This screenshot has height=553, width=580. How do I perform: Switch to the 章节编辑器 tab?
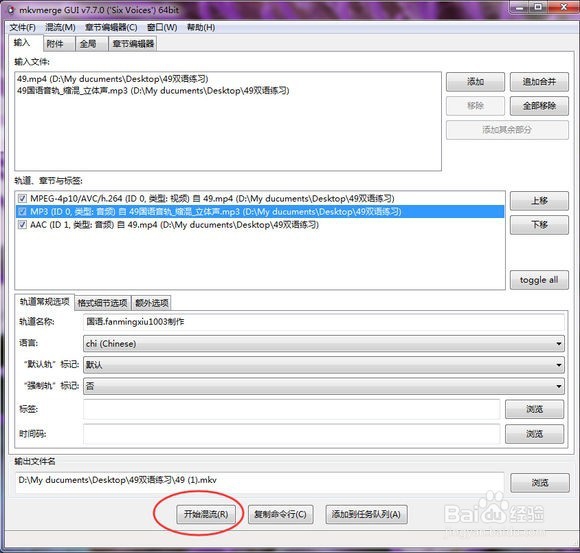133,44
